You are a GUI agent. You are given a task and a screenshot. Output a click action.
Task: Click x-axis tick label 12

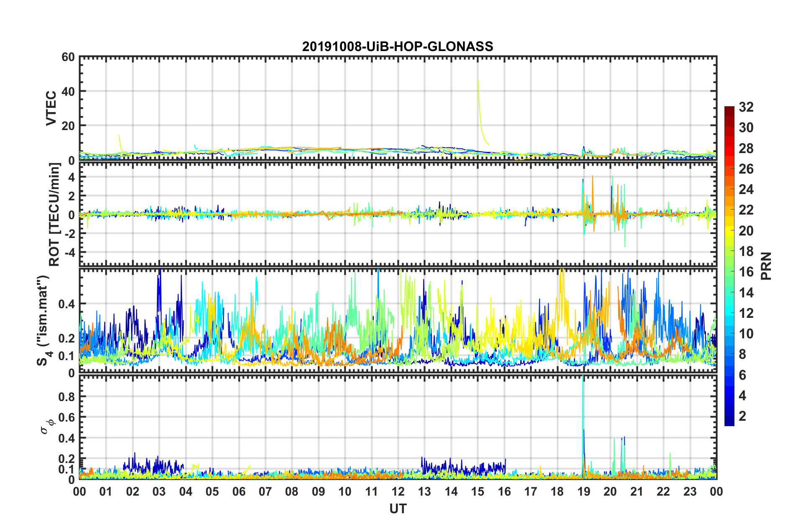(398, 491)
